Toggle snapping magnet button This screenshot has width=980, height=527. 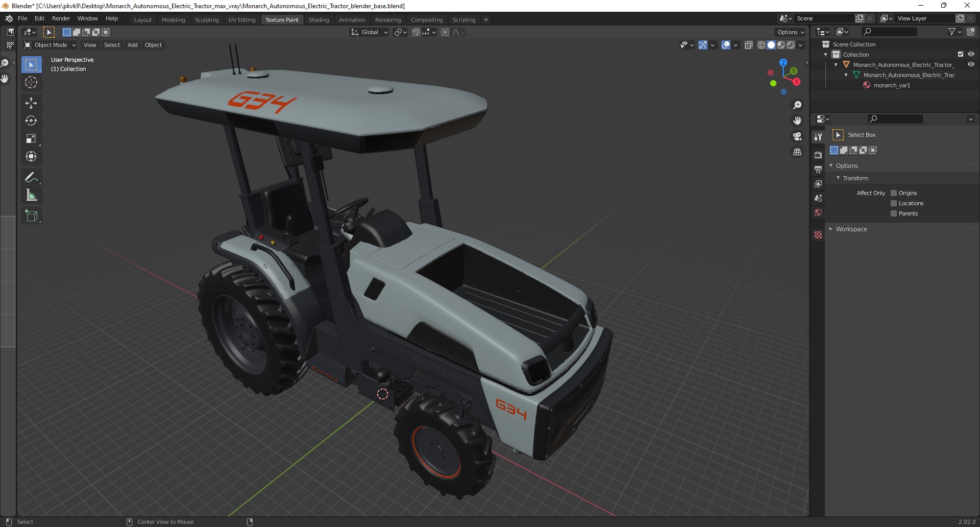pyautogui.click(x=416, y=32)
